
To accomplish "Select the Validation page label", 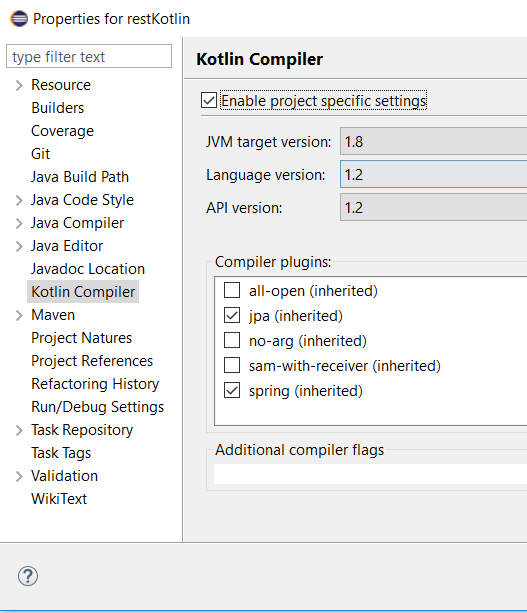I will pyautogui.click(x=65, y=476).
